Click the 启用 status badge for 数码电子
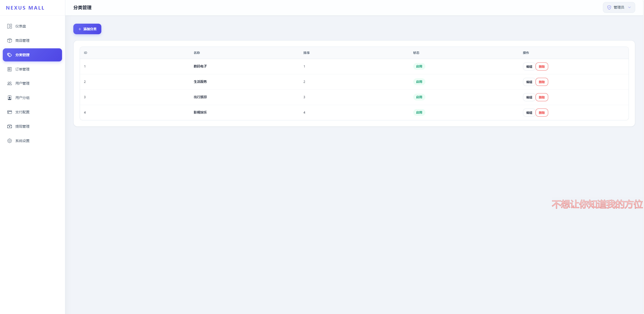 (419, 66)
